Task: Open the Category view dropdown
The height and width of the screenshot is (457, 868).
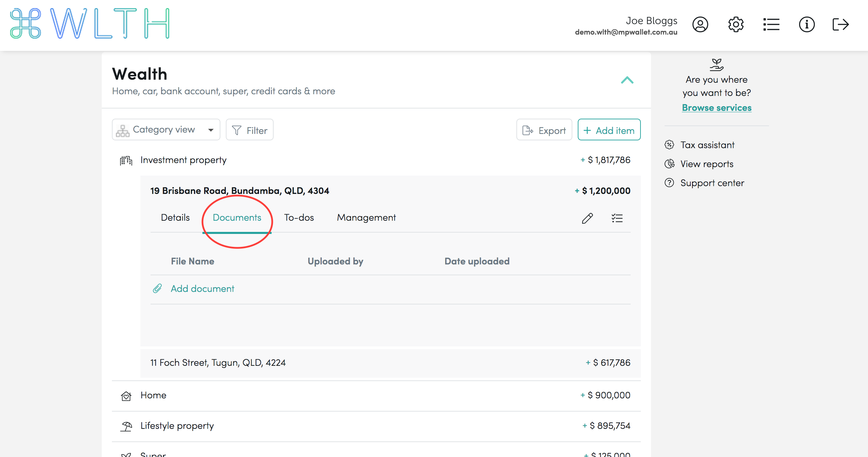Action: (x=166, y=130)
